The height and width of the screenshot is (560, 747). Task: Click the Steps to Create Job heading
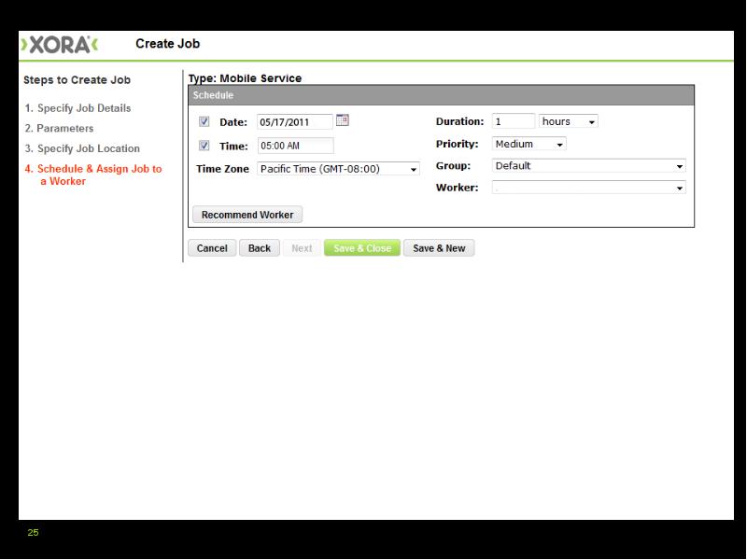pyautogui.click(x=78, y=80)
